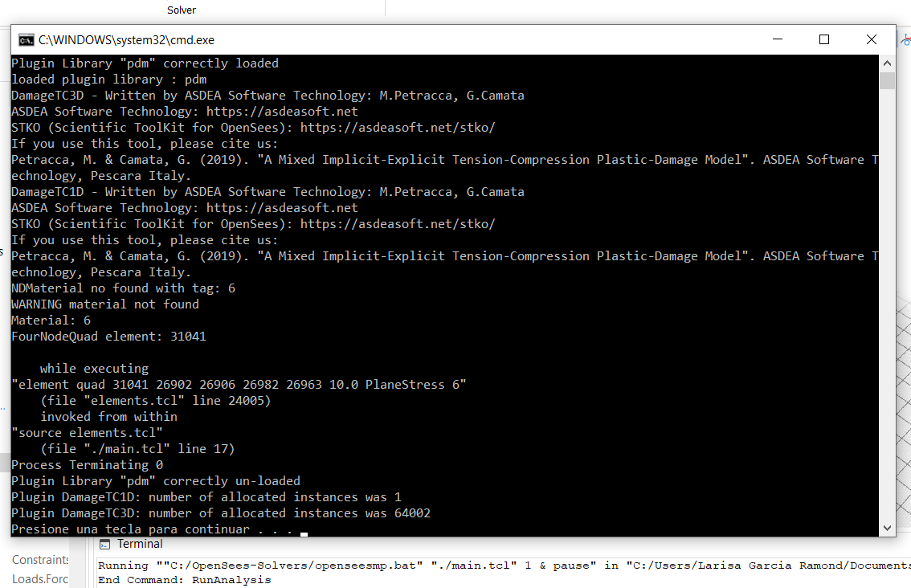Click the console vertical scrollbar thumb
Screen dimensions: 911x588
click(887, 80)
